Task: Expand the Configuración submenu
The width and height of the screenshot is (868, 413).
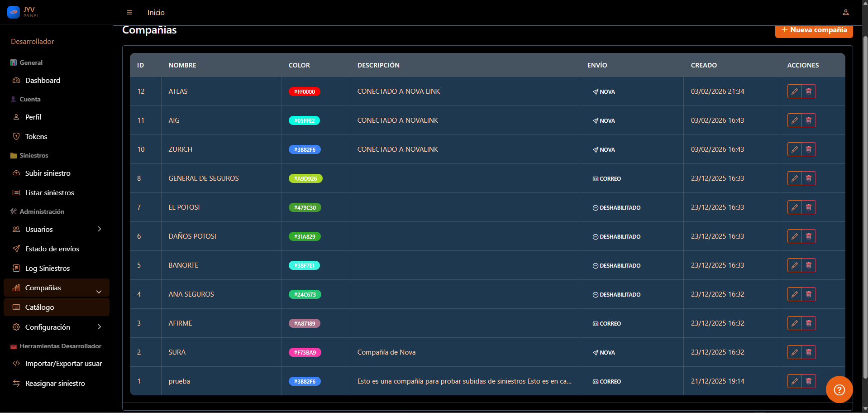Action: click(x=100, y=327)
